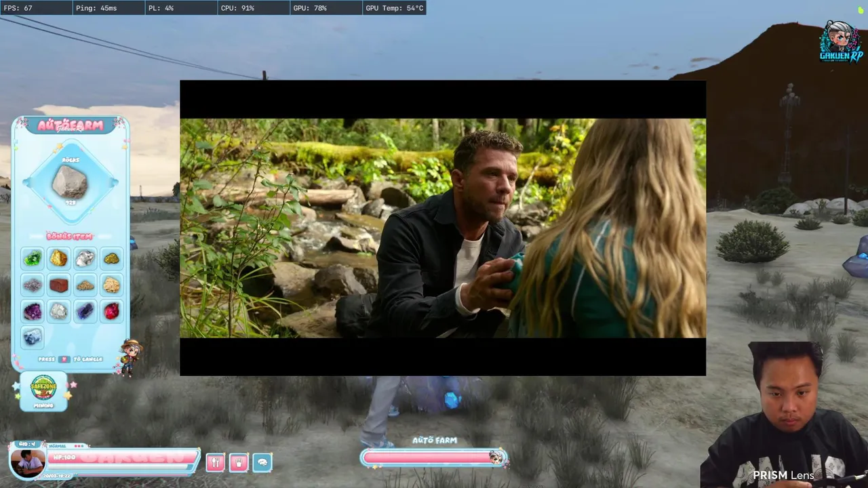The image size is (868, 488).
Task: Select the pale yellow stone bonus item
Action: tap(111, 285)
